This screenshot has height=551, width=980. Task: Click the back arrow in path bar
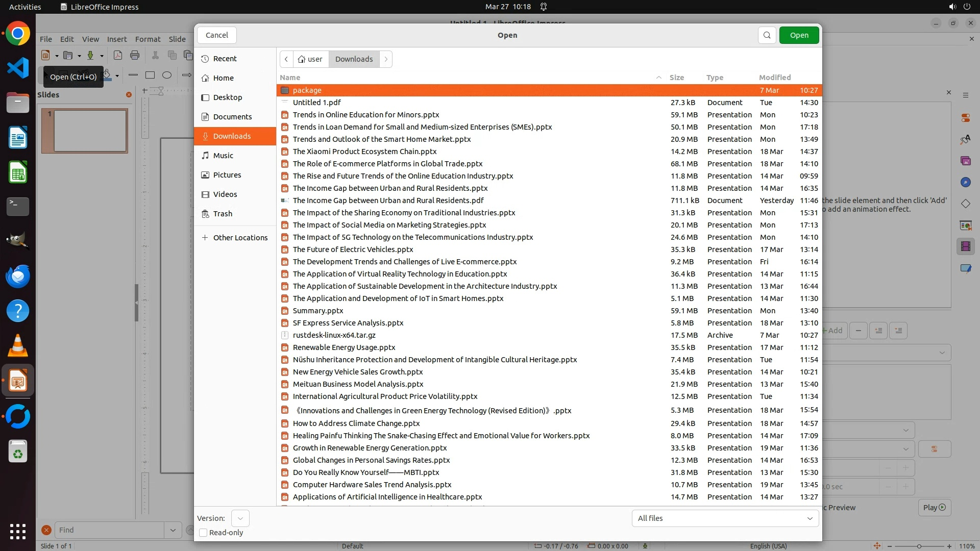286,59
